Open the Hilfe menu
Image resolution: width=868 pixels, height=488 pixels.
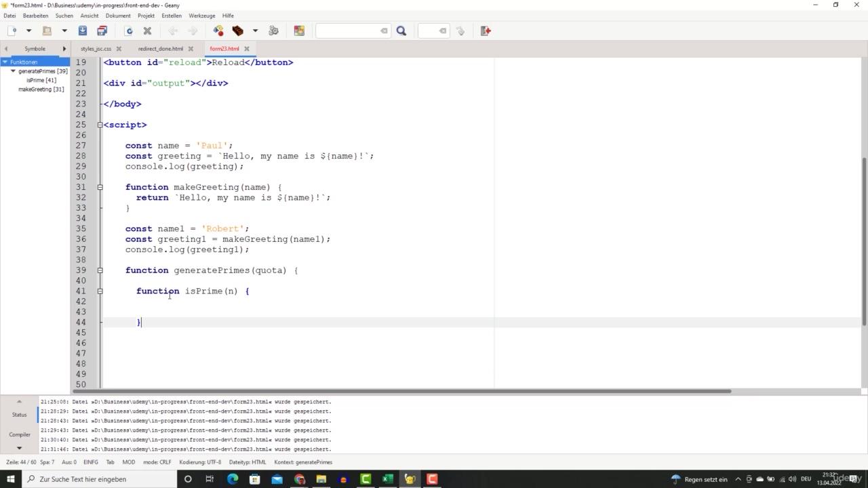click(228, 16)
